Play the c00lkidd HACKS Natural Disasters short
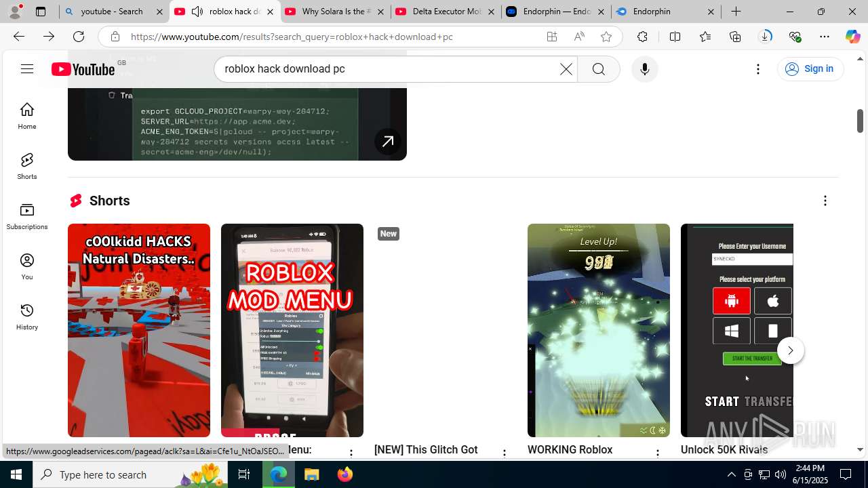The image size is (868, 488). [x=139, y=330]
